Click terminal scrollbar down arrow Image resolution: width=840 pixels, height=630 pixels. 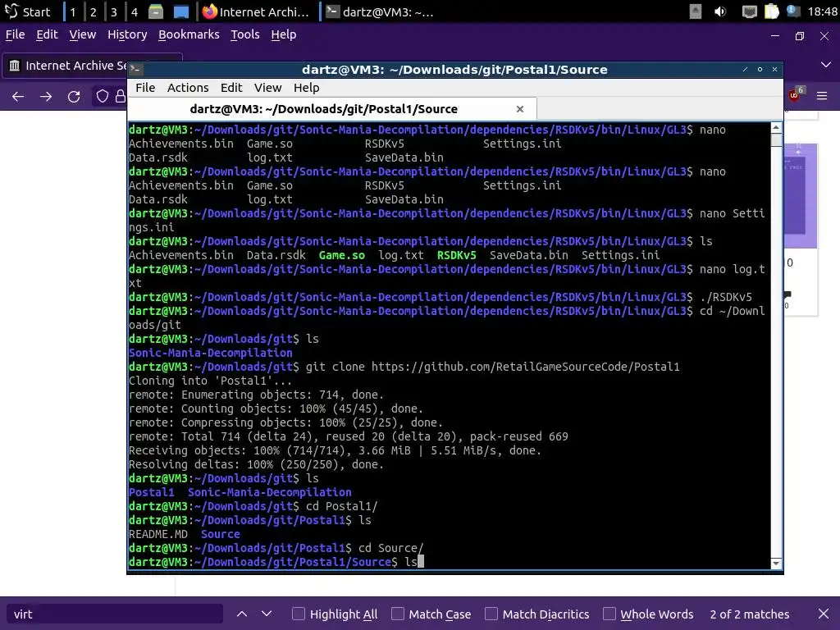point(776,564)
